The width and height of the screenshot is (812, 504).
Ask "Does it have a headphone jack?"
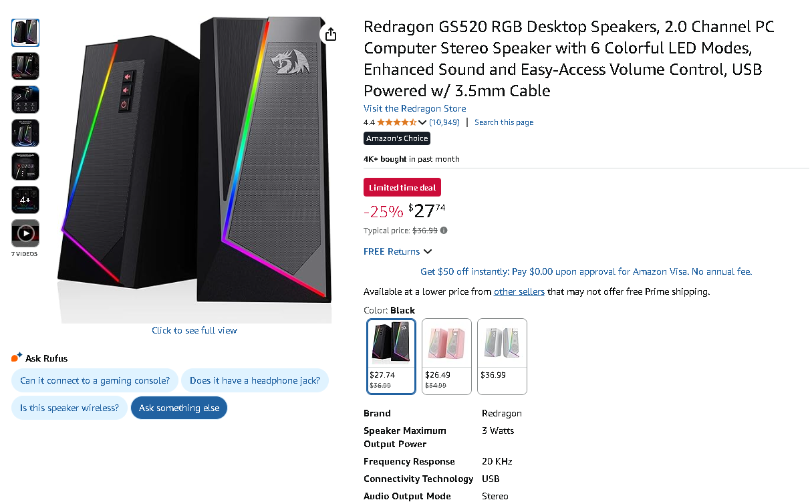pyautogui.click(x=255, y=380)
